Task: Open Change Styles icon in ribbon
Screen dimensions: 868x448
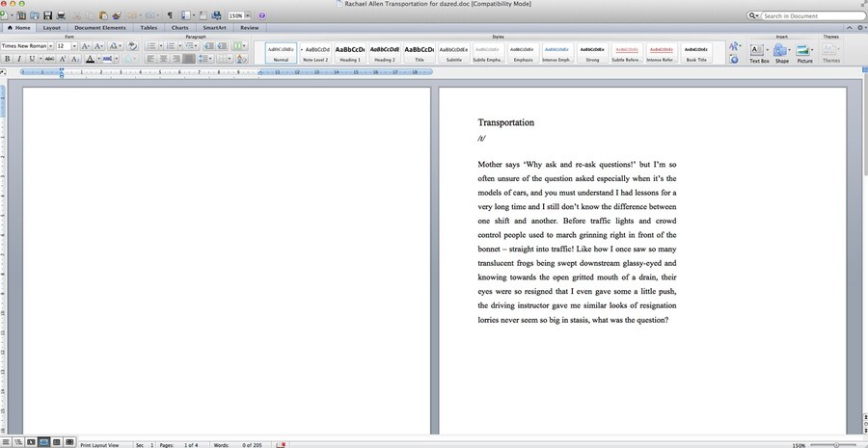Action: click(x=735, y=46)
